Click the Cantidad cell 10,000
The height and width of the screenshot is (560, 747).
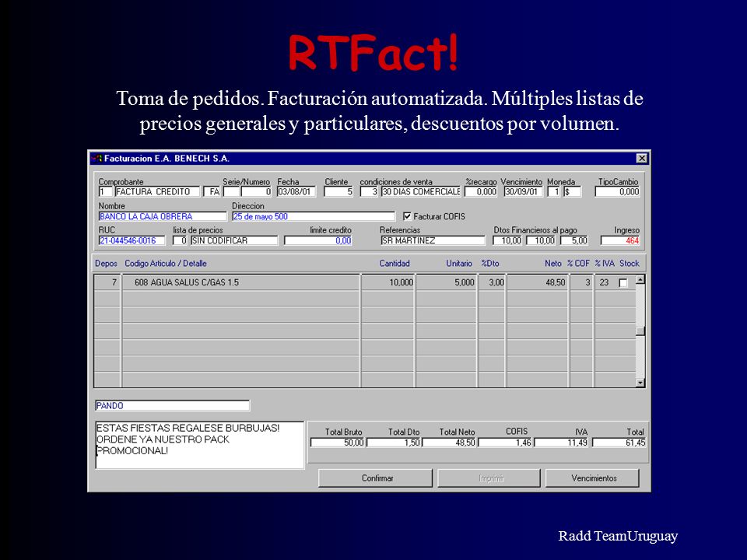click(388, 282)
